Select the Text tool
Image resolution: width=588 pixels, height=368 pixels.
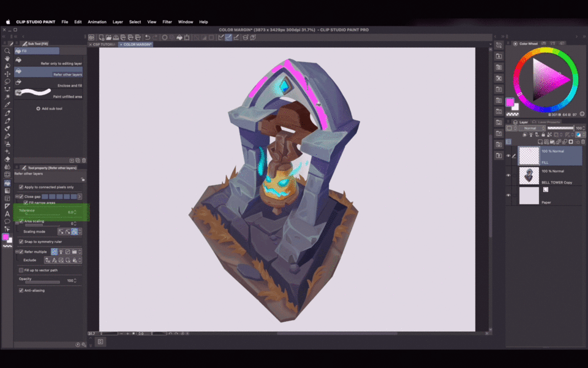pyautogui.click(x=7, y=213)
